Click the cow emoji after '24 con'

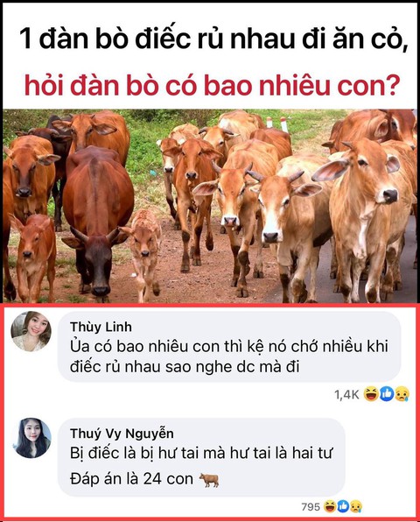click(x=209, y=479)
